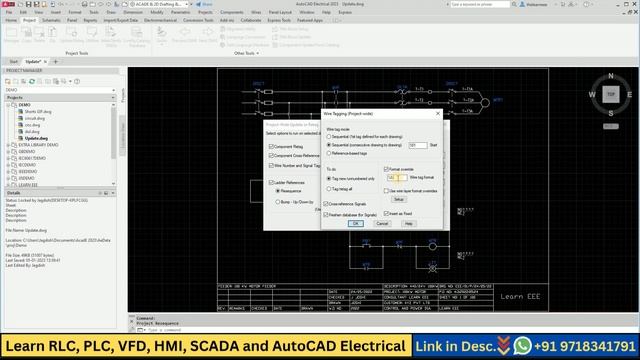Open the Components menu

click(x=231, y=12)
